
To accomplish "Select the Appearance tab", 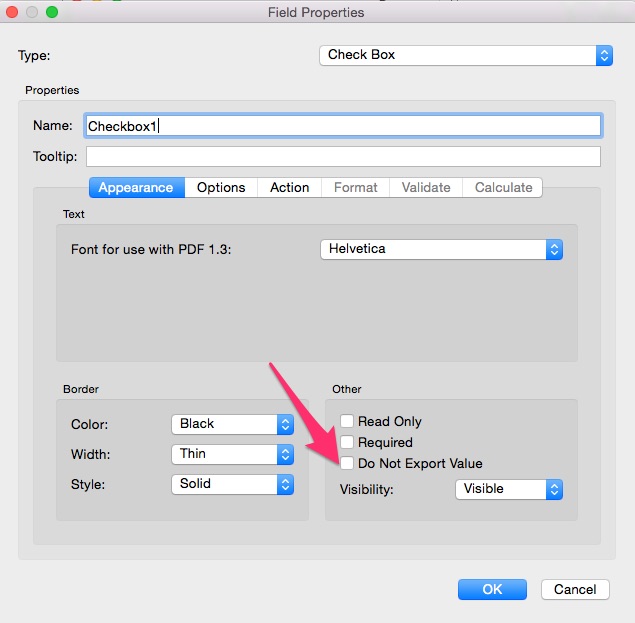I will (x=136, y=188).
